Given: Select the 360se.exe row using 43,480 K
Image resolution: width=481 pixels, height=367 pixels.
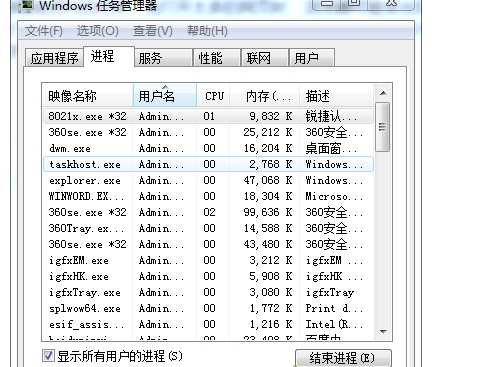Looking at the screenshot, I should 208,244.
